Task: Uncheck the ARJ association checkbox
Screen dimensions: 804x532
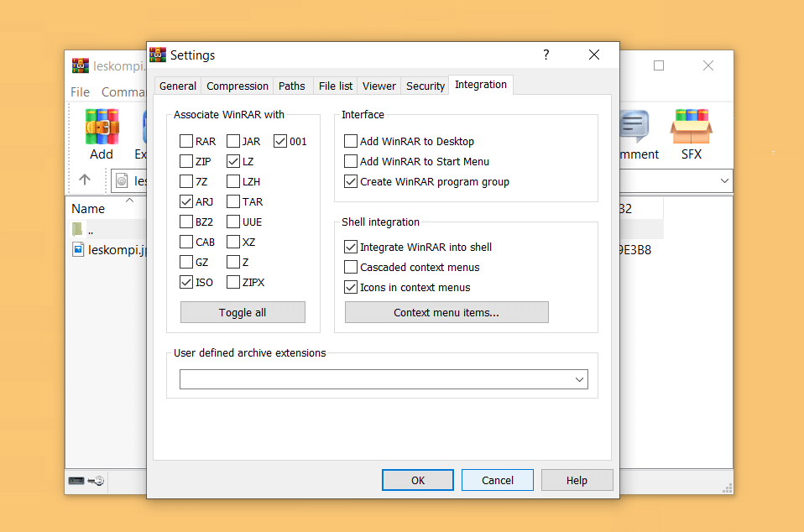Action: (x=186, y=201)
